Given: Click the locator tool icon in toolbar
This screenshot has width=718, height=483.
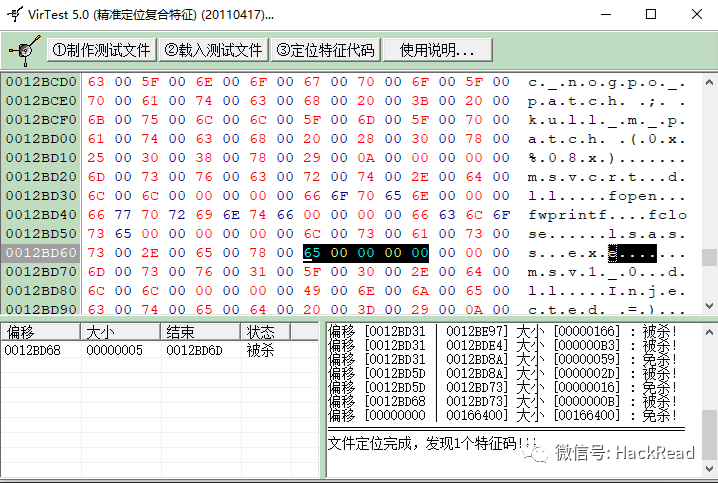Looking at the screenshot, I should [x=25, y=50].
